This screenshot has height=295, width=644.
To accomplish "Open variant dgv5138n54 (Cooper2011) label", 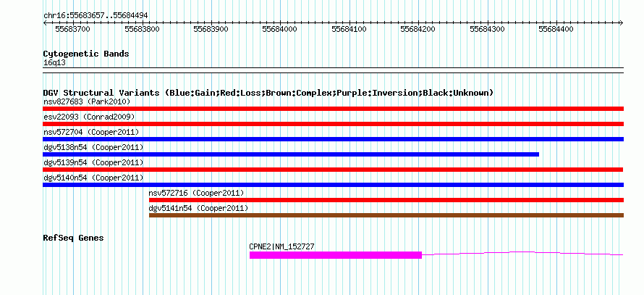I will (93, 147).
